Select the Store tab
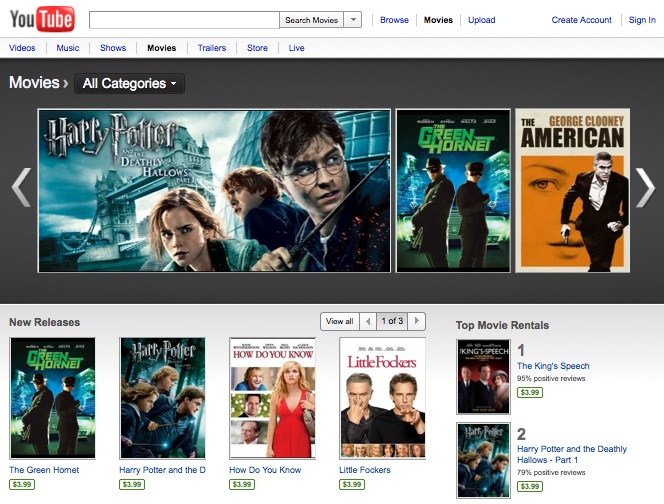664x504 pixels. click(x=257, y=48)
